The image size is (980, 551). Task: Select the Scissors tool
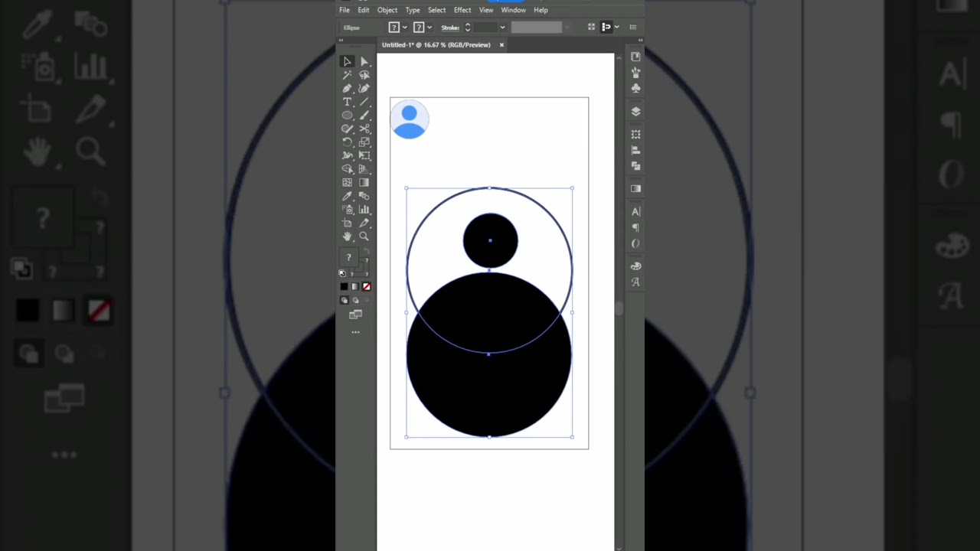click(x=364, y=129)
